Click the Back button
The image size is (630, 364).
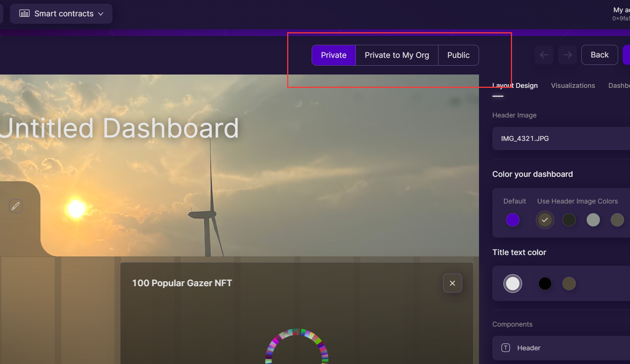(x=600, y=55)
